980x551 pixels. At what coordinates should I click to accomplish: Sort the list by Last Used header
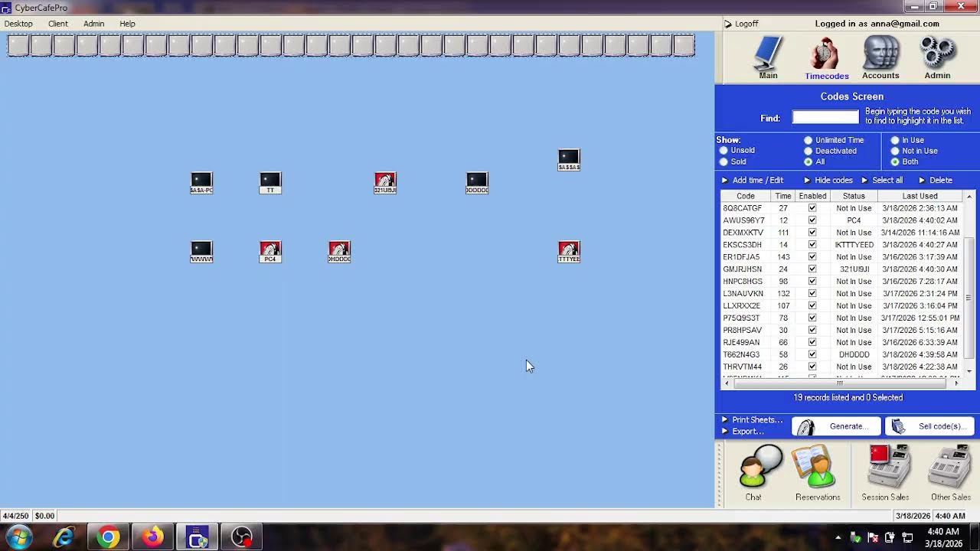920,196
